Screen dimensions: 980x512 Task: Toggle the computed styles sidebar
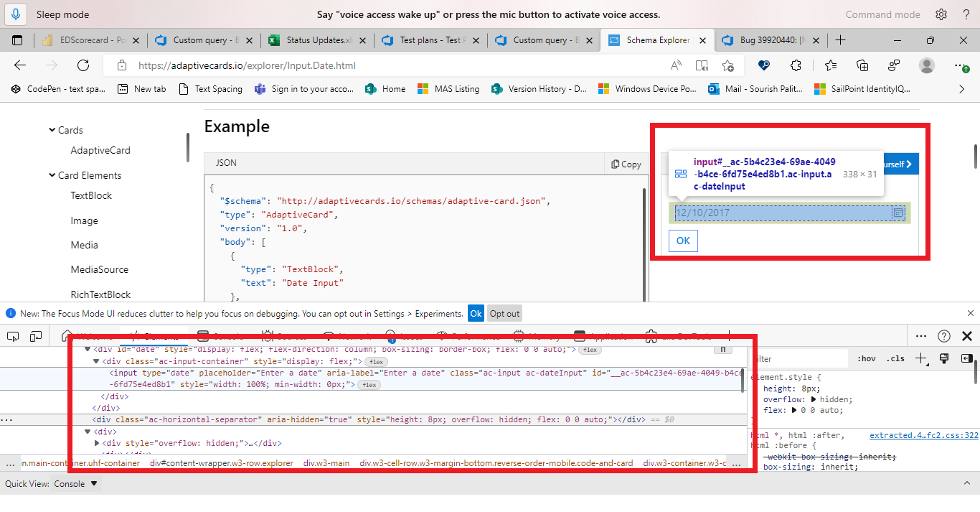click(x=967, y=358)
